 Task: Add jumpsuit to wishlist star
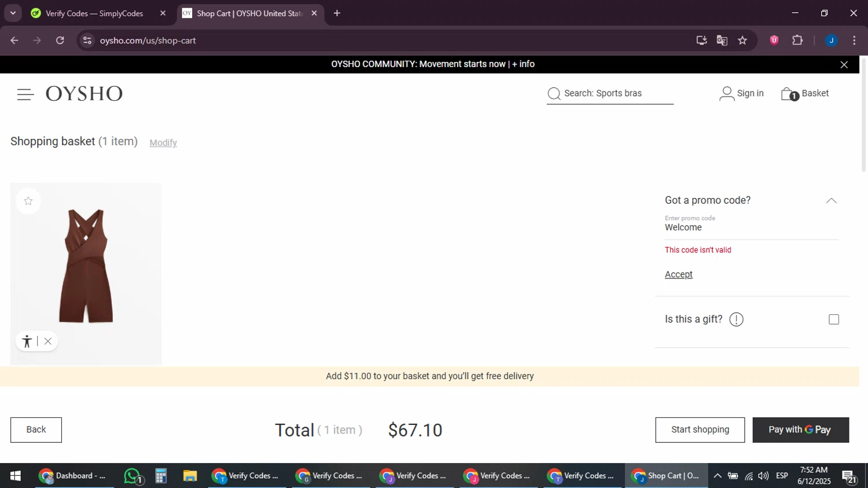tap(28, 201)
